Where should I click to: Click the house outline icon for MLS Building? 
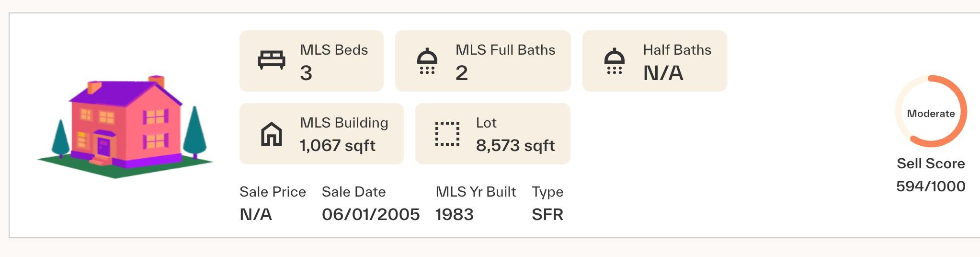click(x=272, y=134)
